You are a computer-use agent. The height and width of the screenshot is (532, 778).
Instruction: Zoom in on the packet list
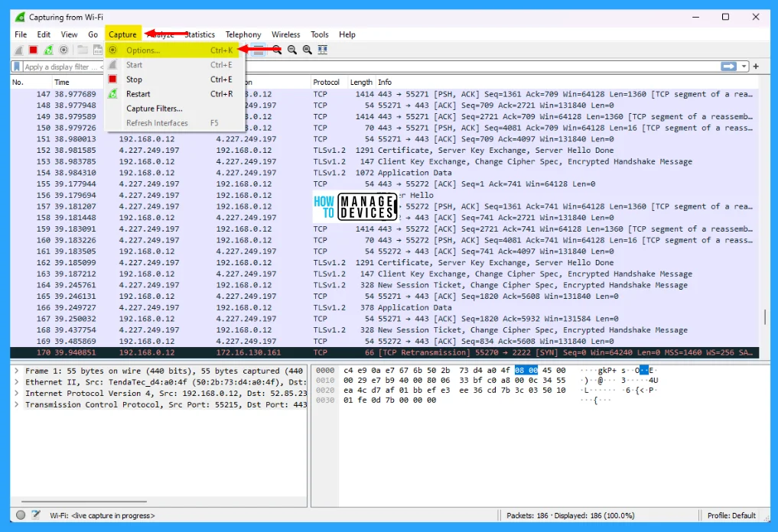click(278, 50)
